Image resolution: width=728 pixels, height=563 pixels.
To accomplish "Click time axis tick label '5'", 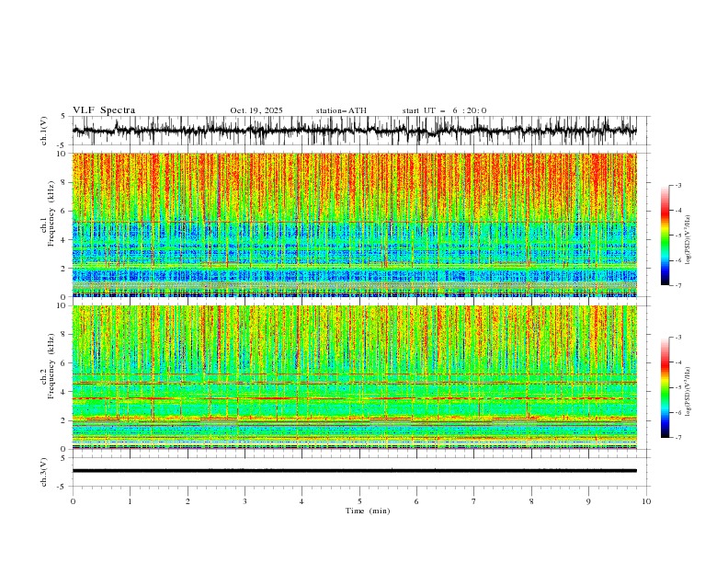I will pyautogui.click(x=359, y=501).
